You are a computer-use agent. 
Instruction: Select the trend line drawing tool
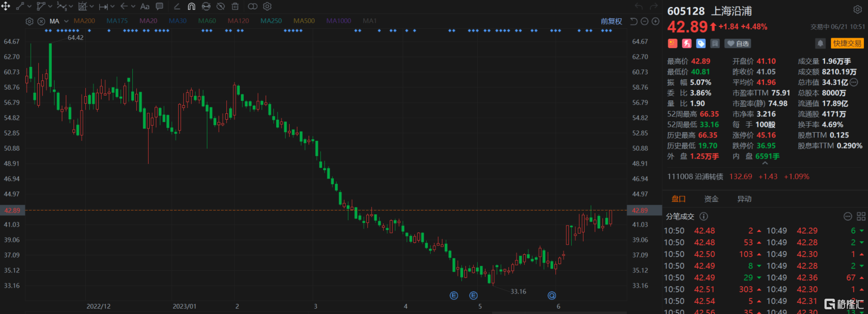coord(20,6)
